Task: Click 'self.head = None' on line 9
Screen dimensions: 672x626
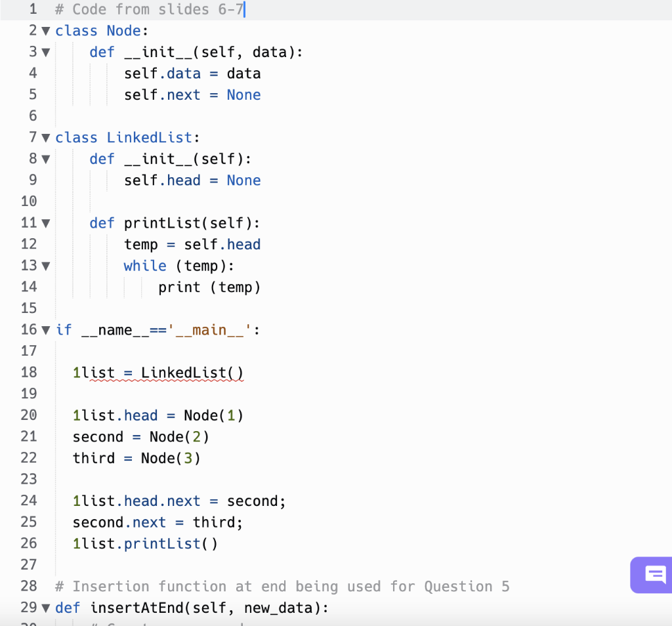Action: click(192, 180)
